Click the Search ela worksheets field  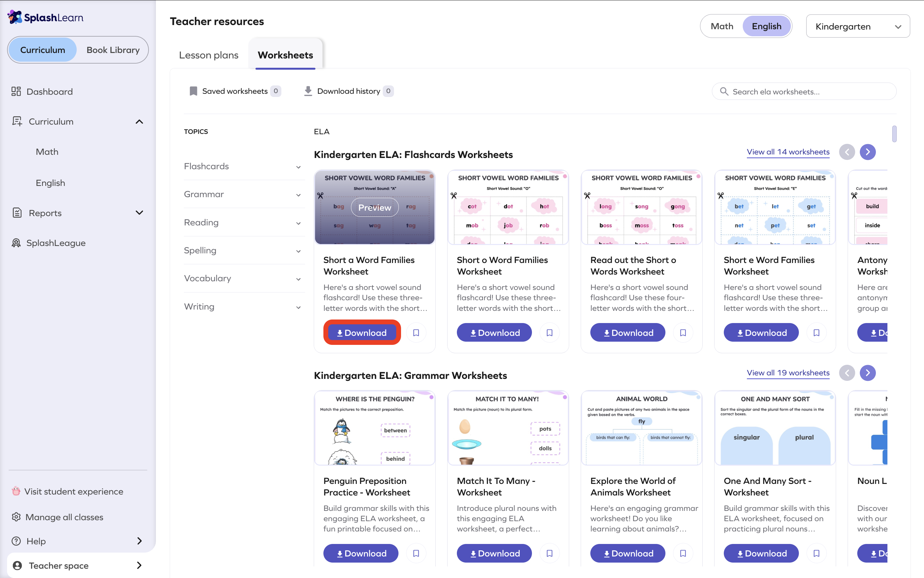[804, 92]
